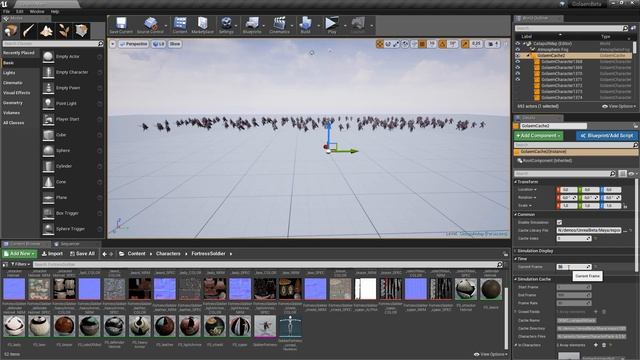The width and height of the screenshot is (640, 360).
Task: Select the scale gizmo viewport icon
Action: 396,44
